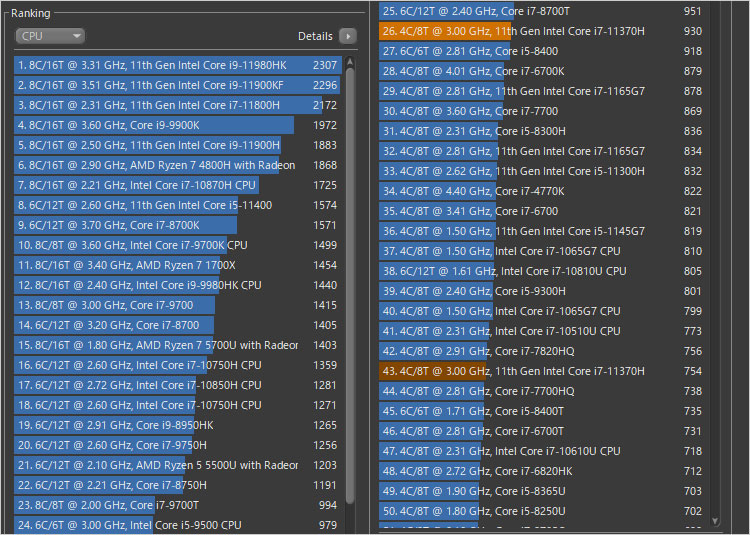Select rank 46 Core i7-6700T row
The width and height of the screenshot is (750, 535).
click(543, 431)
